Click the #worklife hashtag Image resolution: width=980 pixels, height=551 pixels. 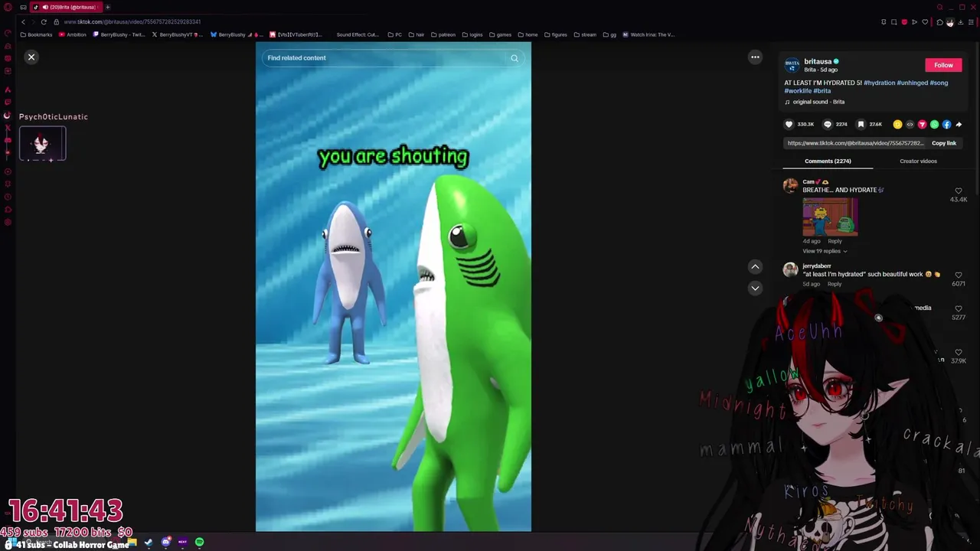(x=798, y=91)
